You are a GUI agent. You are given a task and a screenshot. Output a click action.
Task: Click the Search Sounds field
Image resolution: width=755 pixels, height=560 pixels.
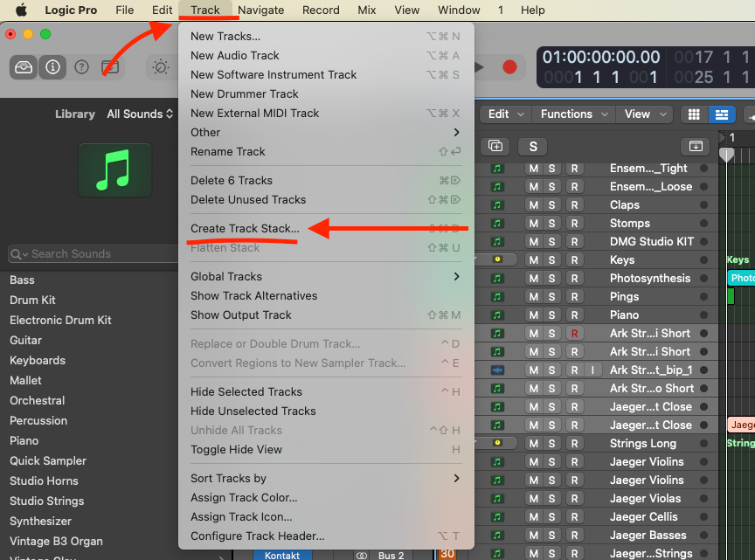pyautogui.click(x=93, y=253)
